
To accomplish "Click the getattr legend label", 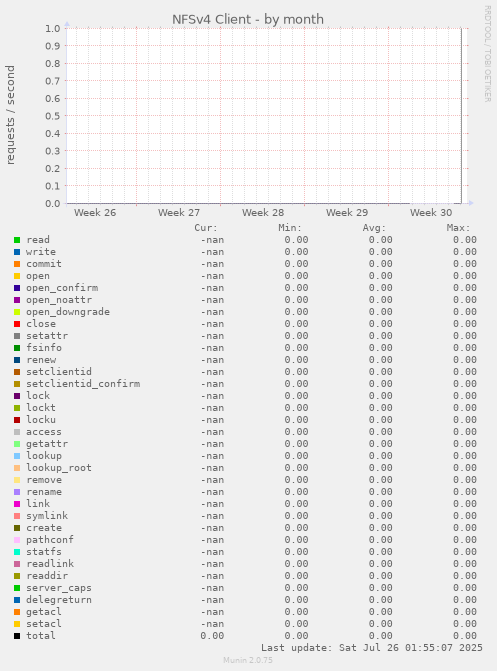I will point(47,444).
